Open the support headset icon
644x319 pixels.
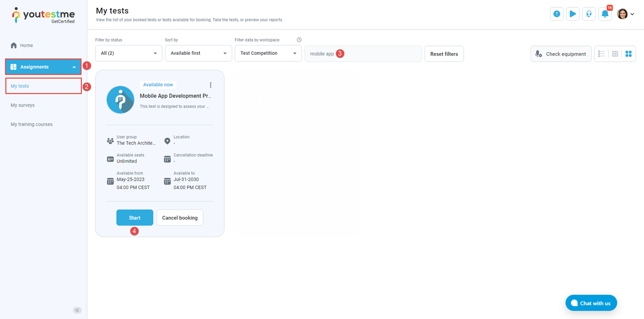[588, 14]
